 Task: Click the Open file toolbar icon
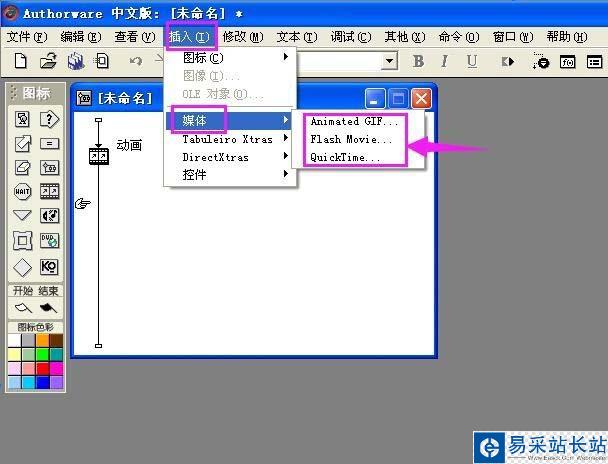pos(48,61)
